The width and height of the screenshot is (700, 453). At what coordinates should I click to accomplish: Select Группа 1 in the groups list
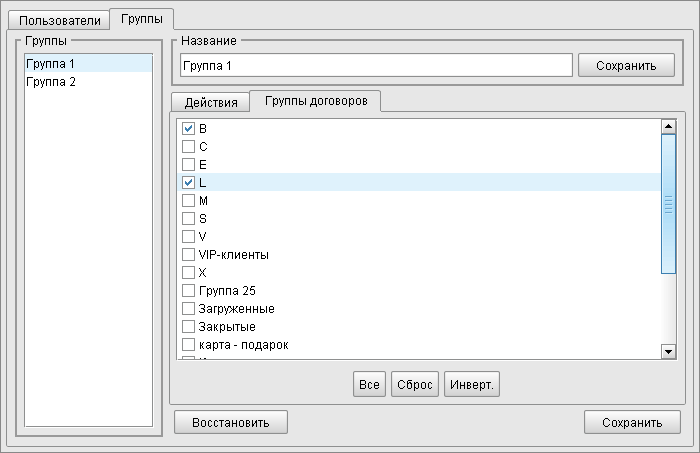(x=51, y=64)
